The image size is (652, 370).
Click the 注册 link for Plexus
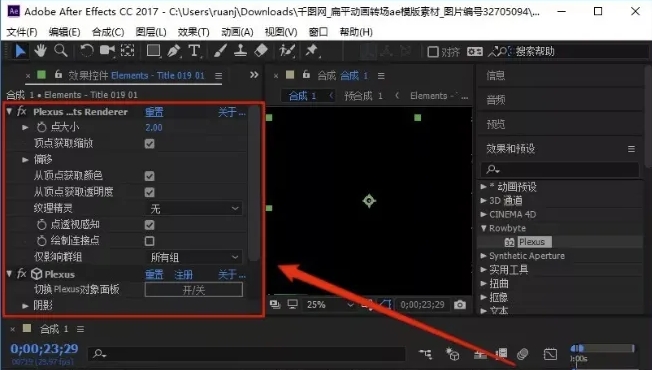click(x=183, y=274)
